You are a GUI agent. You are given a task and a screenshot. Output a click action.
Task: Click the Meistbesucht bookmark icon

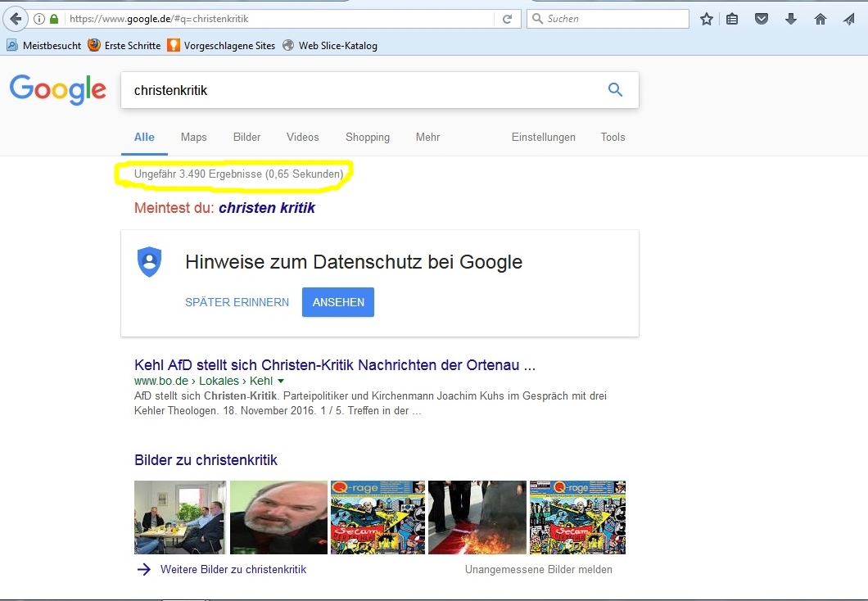11,45
